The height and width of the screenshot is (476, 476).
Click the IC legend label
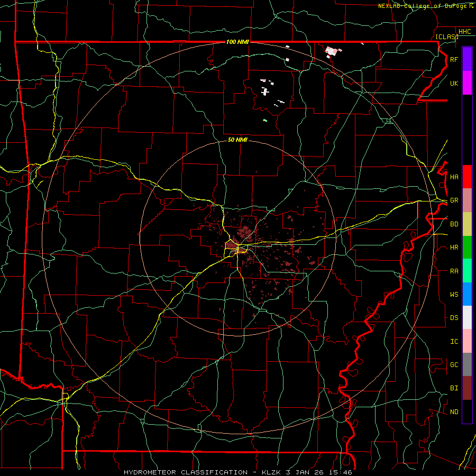point(454,342)
